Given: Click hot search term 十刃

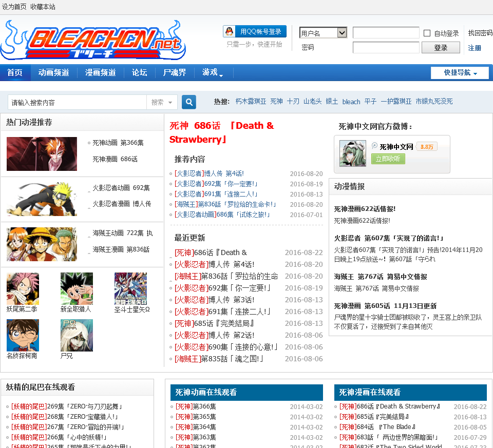Looking at the screenshot, I should [293, 102].
